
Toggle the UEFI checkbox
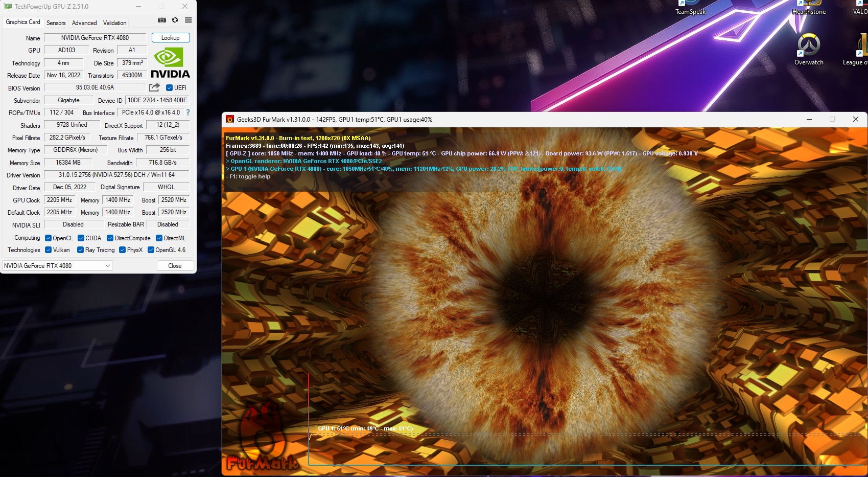pyautogui.click(x=169, y=87)
